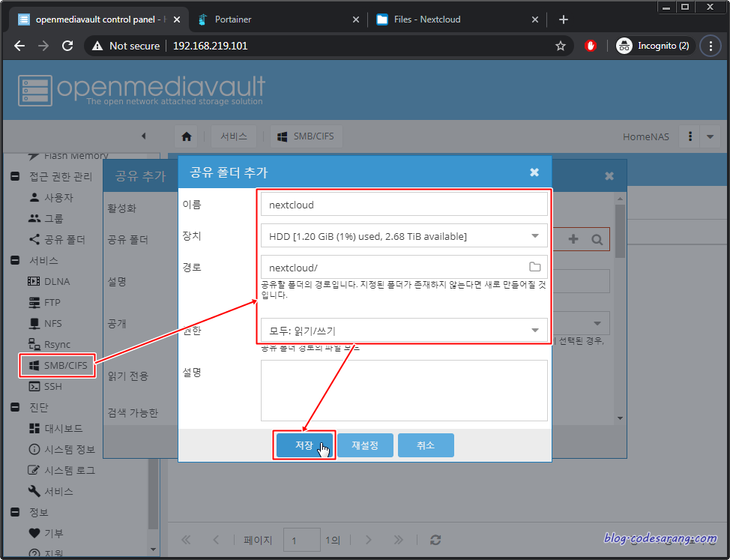Collapse the 서비스 tree group
Viewport: 730px width, 560px height.
(15, 260)
